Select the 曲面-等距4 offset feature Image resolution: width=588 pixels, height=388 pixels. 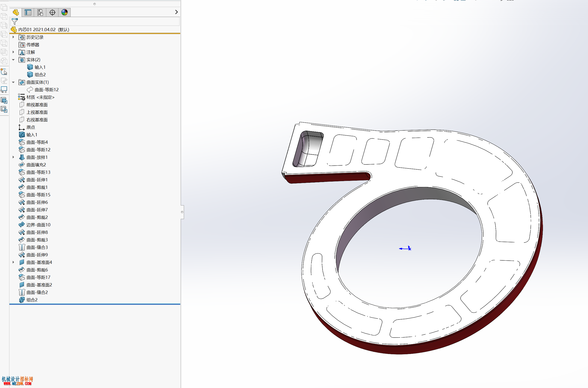click(33, 142)
